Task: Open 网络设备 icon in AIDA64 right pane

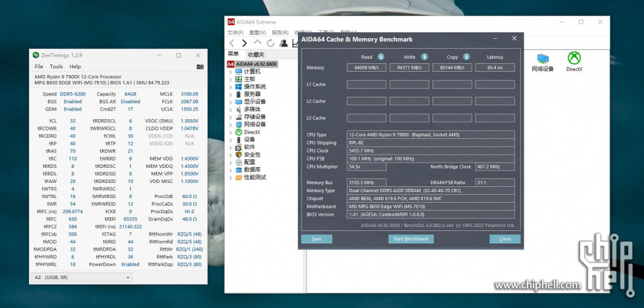Action: 543,63
